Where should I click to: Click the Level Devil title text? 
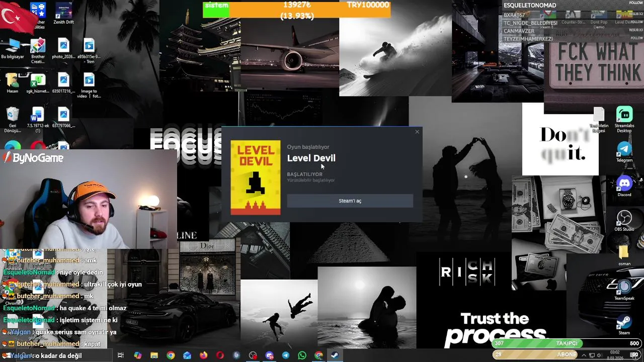pos(311,158)
